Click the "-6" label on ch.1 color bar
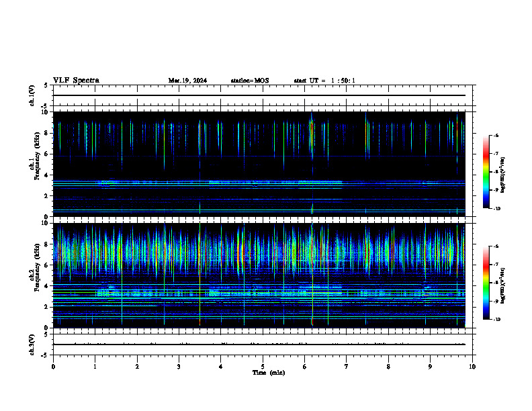This screenshot has width=532, height=411. pos(496,135)
